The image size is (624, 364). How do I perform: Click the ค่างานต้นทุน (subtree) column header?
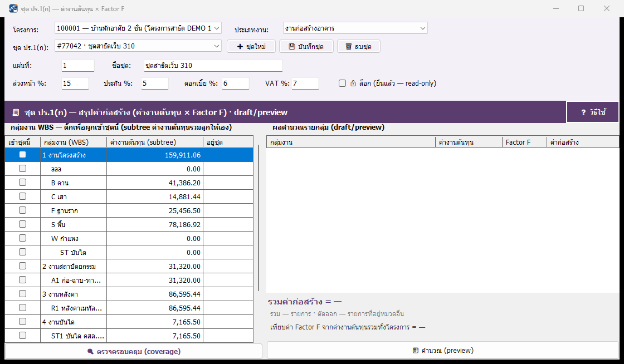pos(155,142)
